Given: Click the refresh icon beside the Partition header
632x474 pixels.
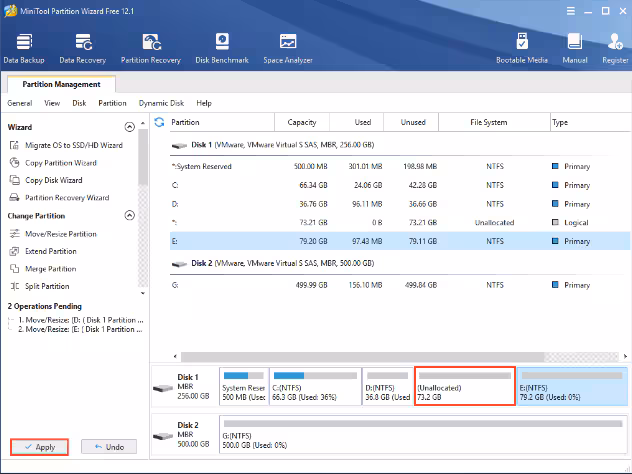Looking at the screenshot, I should click(159, 122).
